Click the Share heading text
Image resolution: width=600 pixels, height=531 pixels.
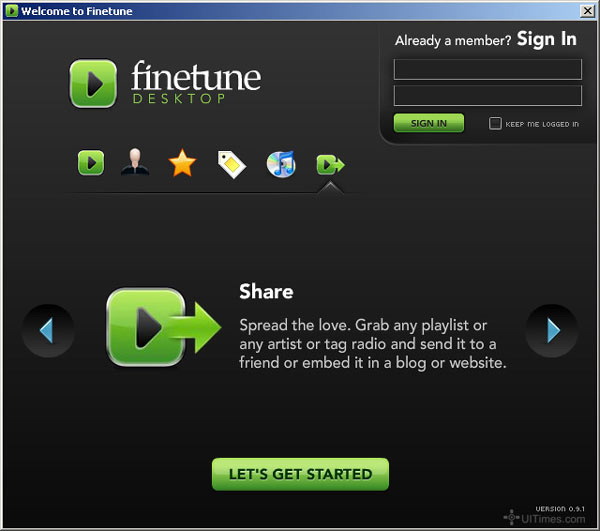(266, 292)
